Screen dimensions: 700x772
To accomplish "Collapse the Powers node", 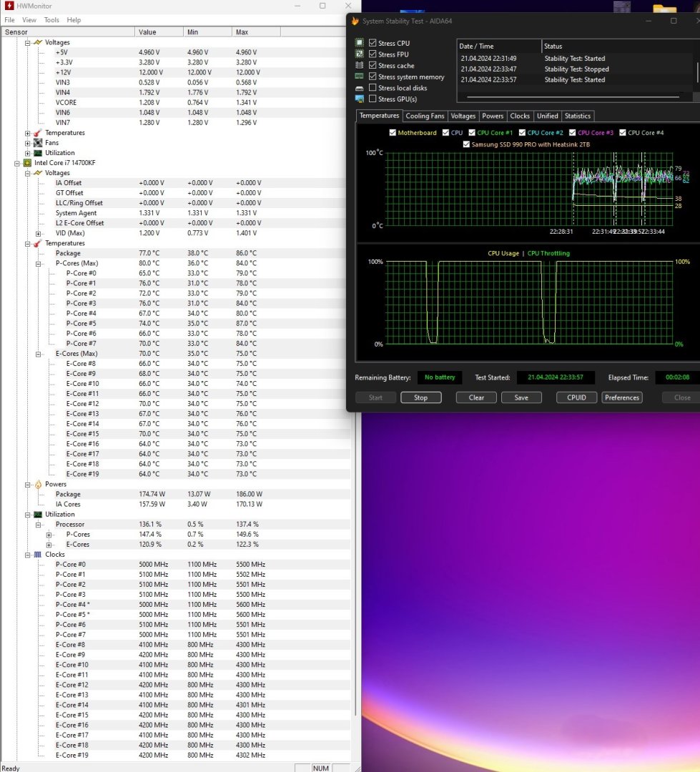I will (x=28, y=485).
